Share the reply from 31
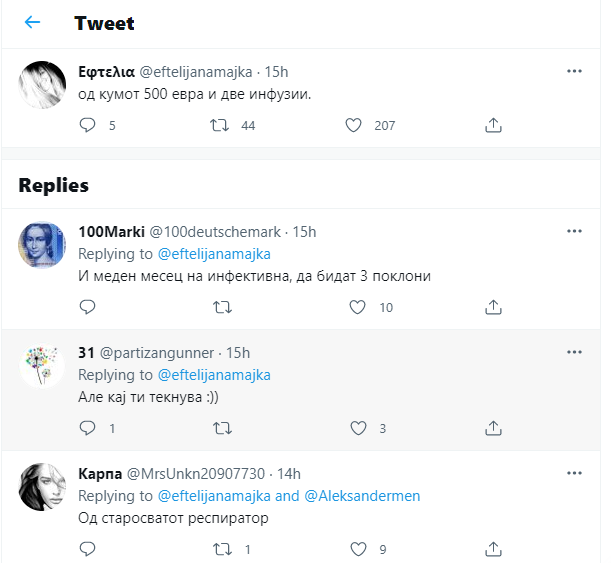 point(492,428)
